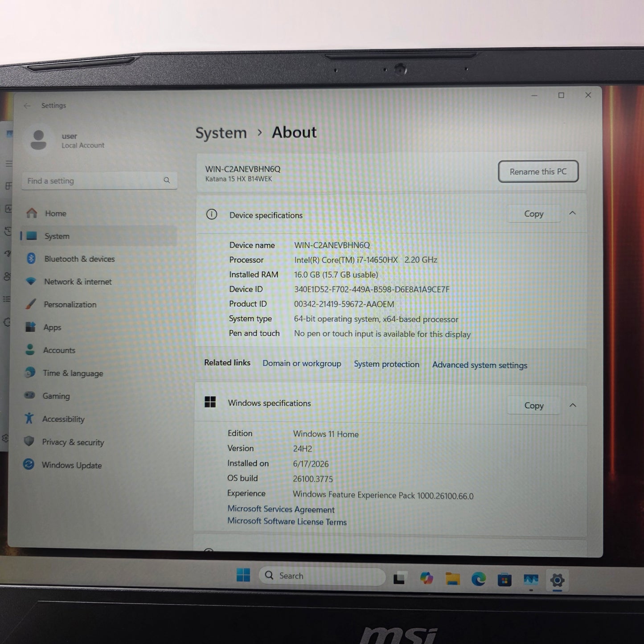Click the Device specifications info icon
The height and width of the screenshot is (644, 644).
coord(212,214)
